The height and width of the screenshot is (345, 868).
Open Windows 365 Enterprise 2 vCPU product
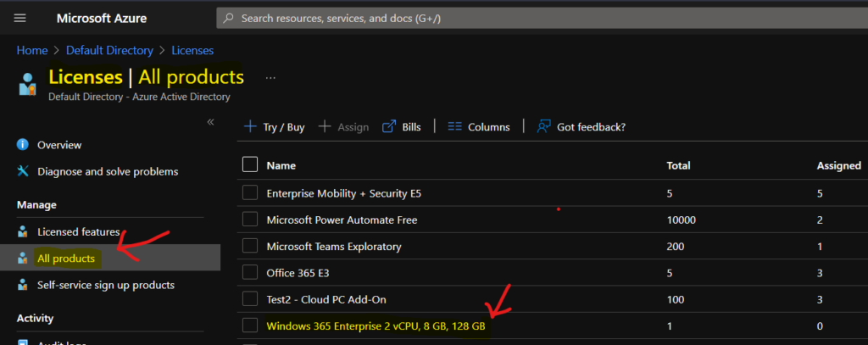tap(376, 326)
